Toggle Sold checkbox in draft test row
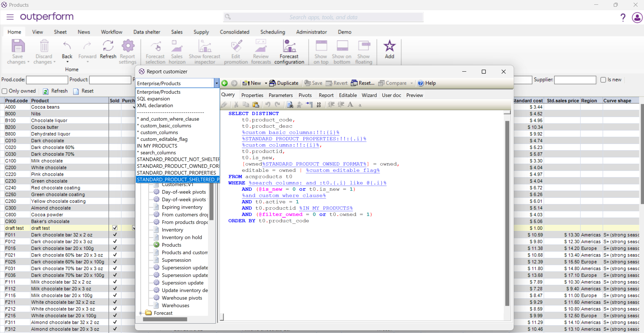This screenshot has height=333, width=644. click(x=115, y=228)
